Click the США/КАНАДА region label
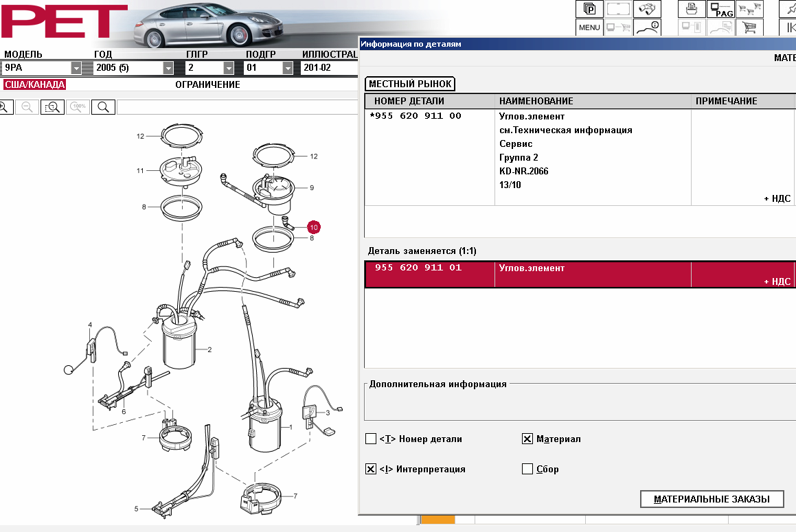The width and height of the screenshot is (796, 532). (x=34, y=84)
